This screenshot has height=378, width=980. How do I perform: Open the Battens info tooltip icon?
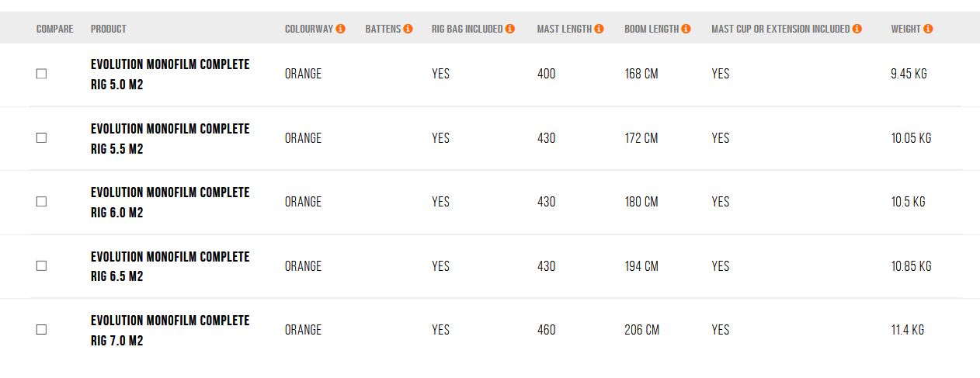click(x=408, y=29)
